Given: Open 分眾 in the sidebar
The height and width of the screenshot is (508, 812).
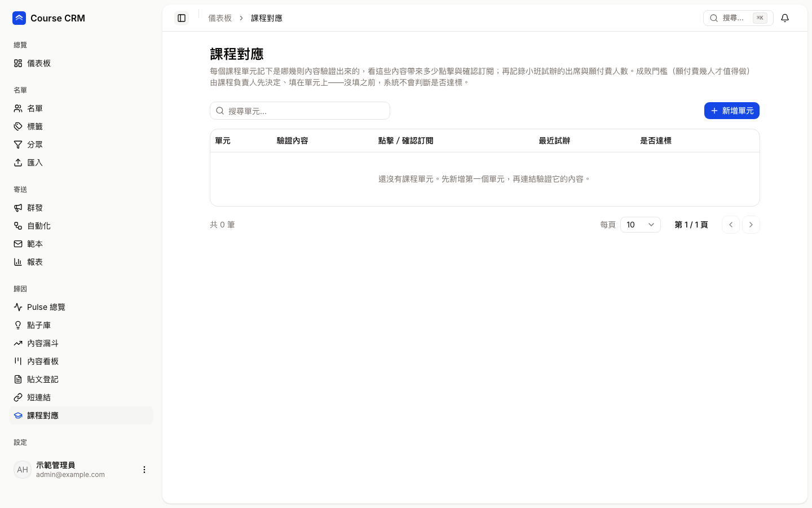Looking at the screenshot, I should click(x=81, y=144).
